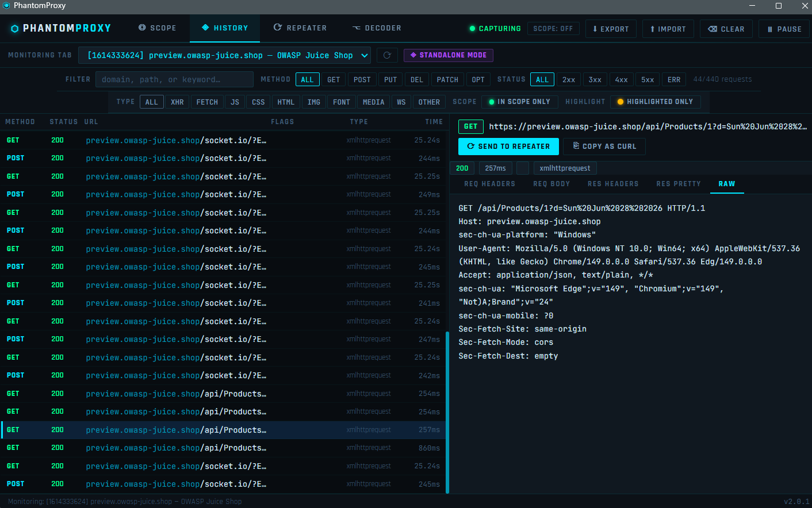Click the Capturing status indicator
This screenshot has width=812, height=508.
point(495,29)
